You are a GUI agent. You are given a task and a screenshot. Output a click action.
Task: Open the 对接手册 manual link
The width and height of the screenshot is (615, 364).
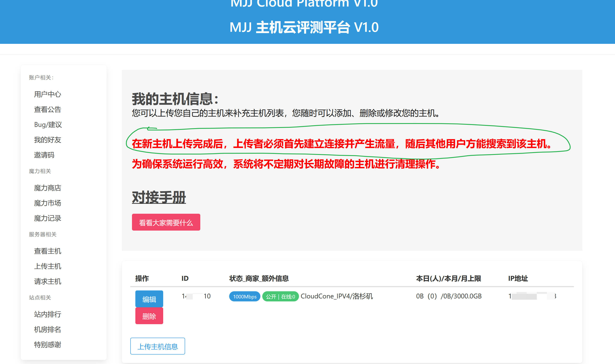click(x=159, y=197)
